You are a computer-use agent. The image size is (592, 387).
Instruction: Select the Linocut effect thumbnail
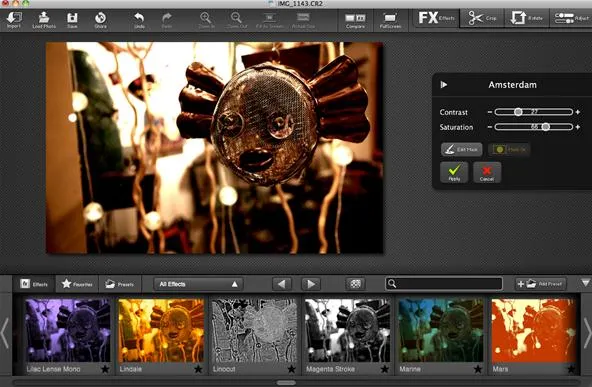pyautogui.click(x=254, y=330)
